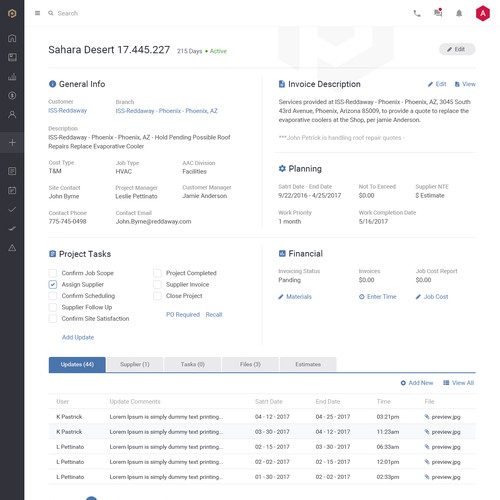
Task: Click Enter Time in Financial section
Action: 378,297
